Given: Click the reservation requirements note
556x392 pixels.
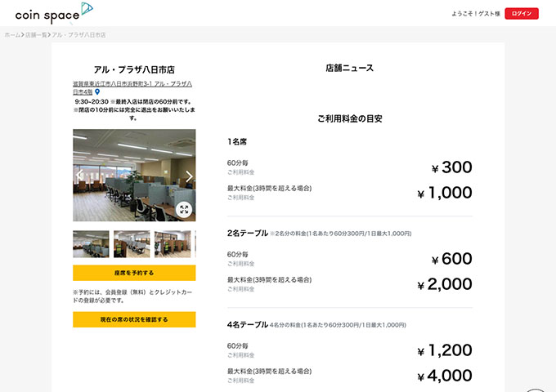Looking at the screenshot, I should point(132,296).
